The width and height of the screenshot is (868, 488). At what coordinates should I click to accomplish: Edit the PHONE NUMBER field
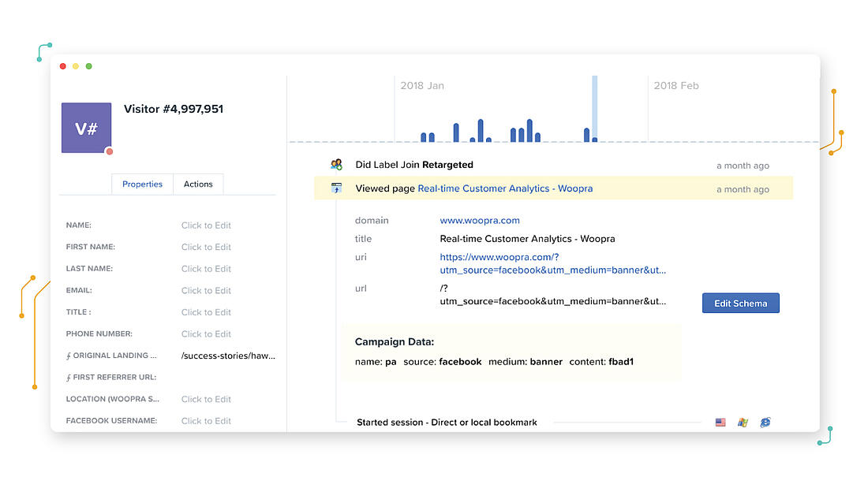point(206,333)
